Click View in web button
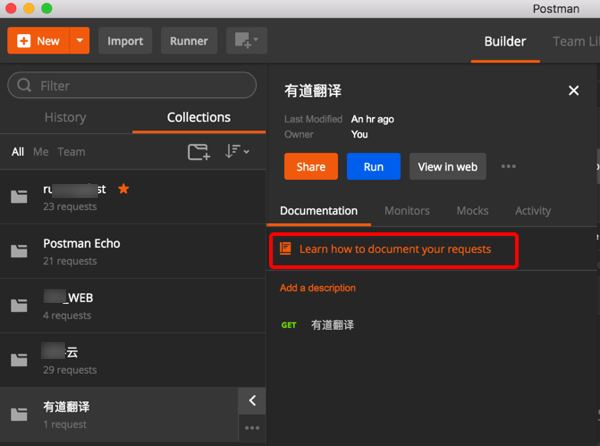This screenshot has width=600, height=446. pyautogui.click(x=448, y=166)
